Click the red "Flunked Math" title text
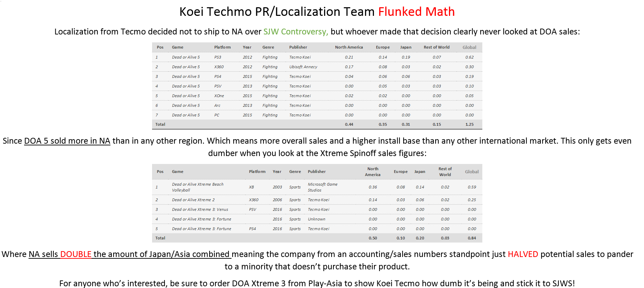The image size is (644, 288). click(x=416, y=12)
